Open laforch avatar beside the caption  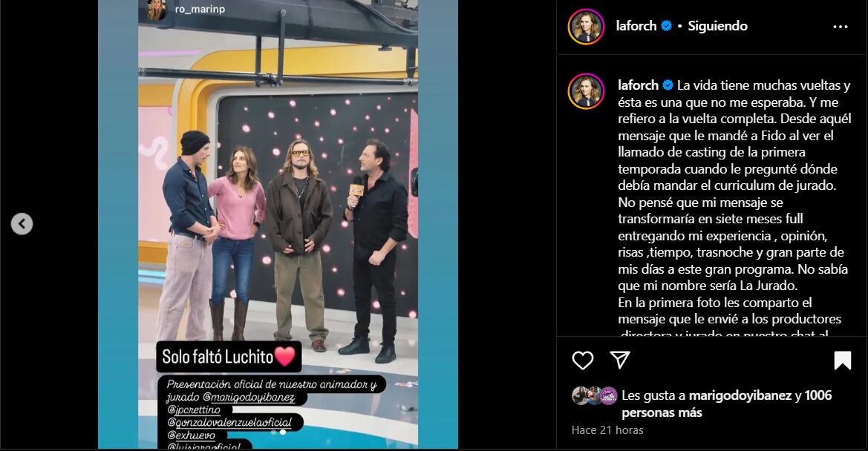(x=586, y=91)
